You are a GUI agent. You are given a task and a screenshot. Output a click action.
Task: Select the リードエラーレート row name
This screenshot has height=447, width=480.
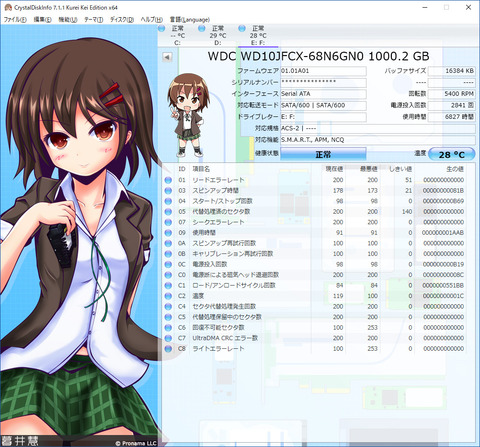[218, 180]
